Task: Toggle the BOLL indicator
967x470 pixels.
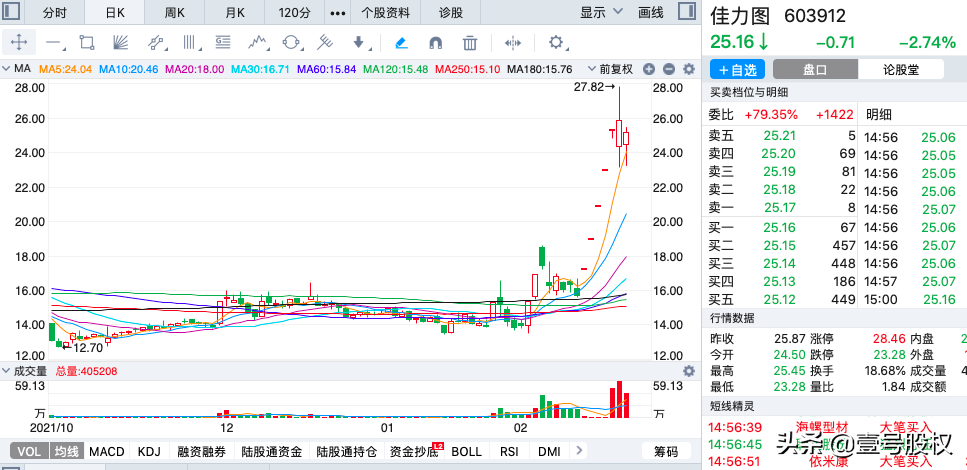Action: (x=467, y=451)
